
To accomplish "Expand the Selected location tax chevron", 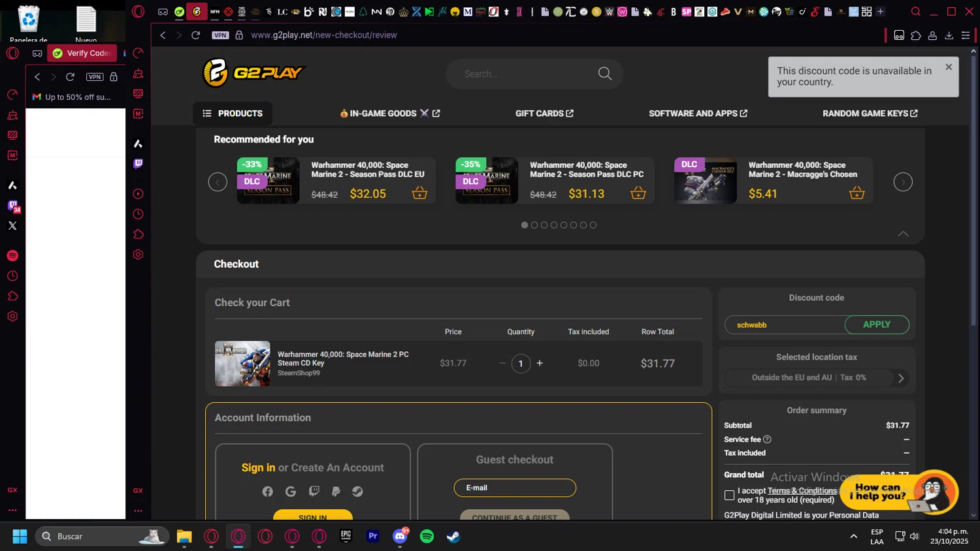I will point(901,378).
